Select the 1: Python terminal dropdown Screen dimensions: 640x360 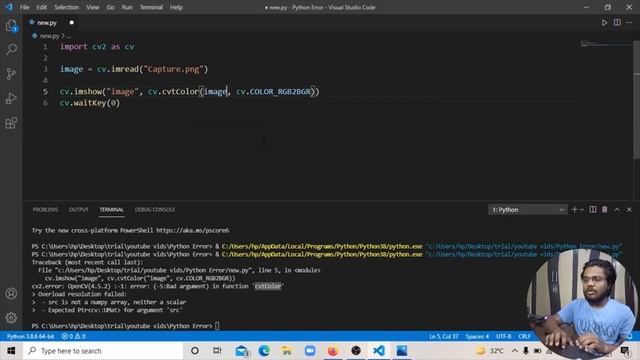(527, 209)
